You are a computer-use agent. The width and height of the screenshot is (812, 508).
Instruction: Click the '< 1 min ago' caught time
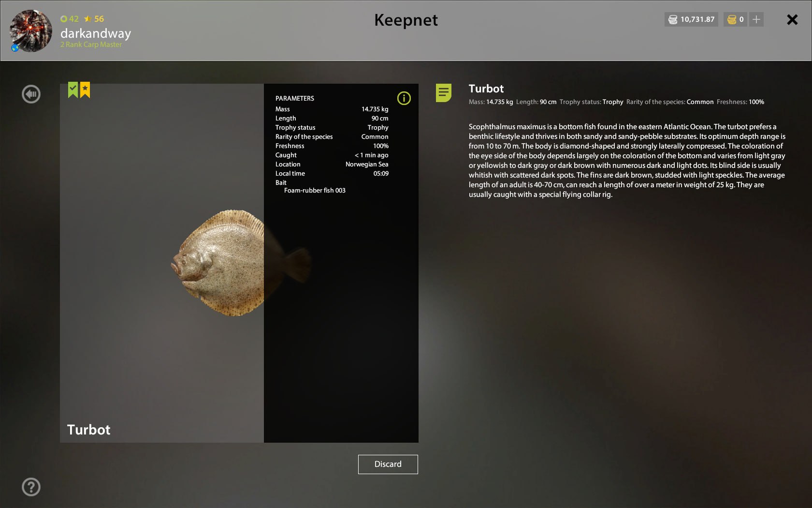[x=372, y=155]
